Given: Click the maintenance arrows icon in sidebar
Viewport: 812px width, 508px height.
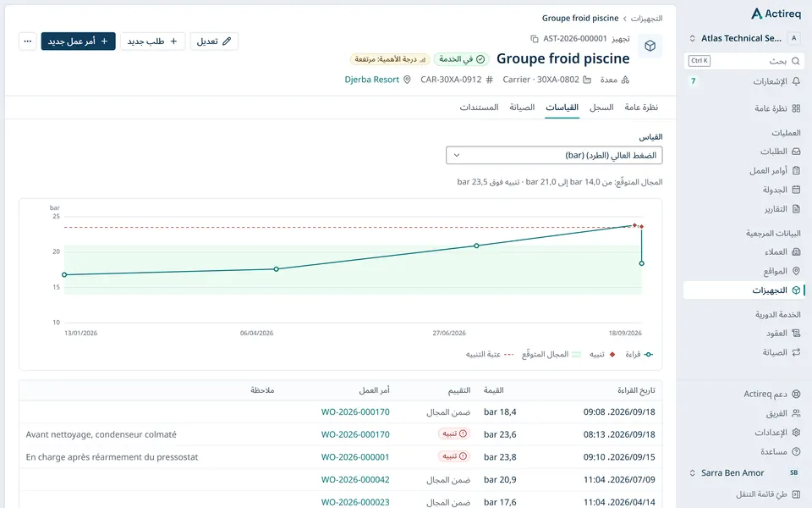Looking at the screenshot, I should tap(796, 352).
